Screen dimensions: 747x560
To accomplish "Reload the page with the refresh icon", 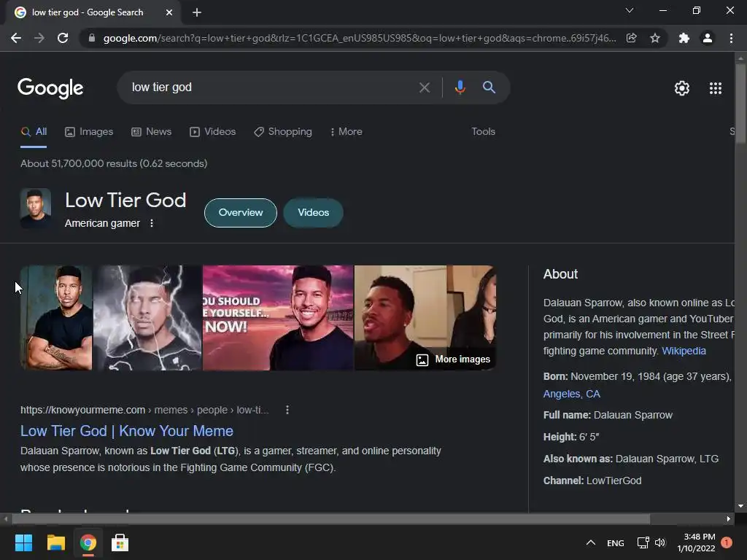I will [63, 38].
